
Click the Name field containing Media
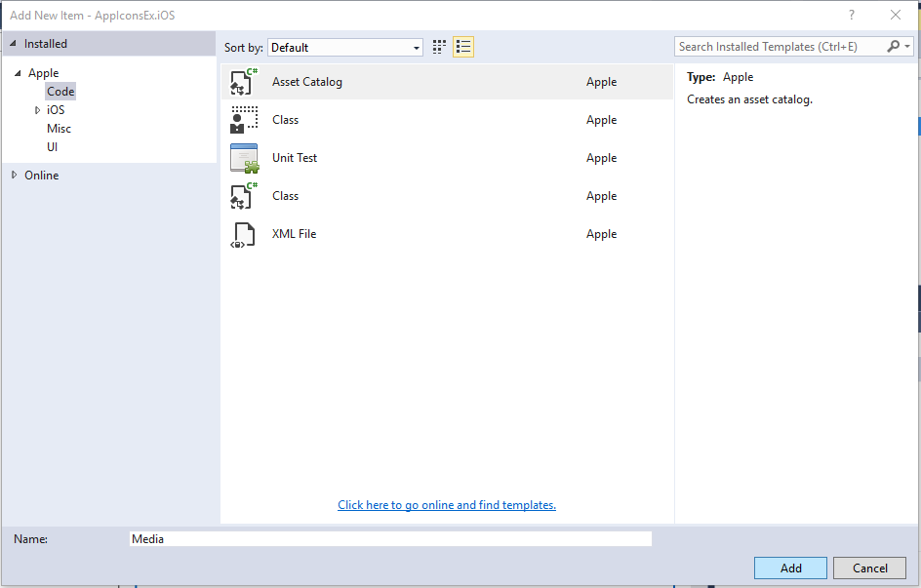click(x=390, y=538)
